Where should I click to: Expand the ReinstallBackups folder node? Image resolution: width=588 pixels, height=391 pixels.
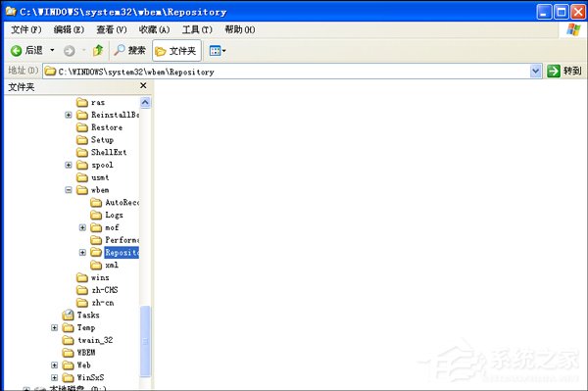pyautogui.click(x=69, y=115)
